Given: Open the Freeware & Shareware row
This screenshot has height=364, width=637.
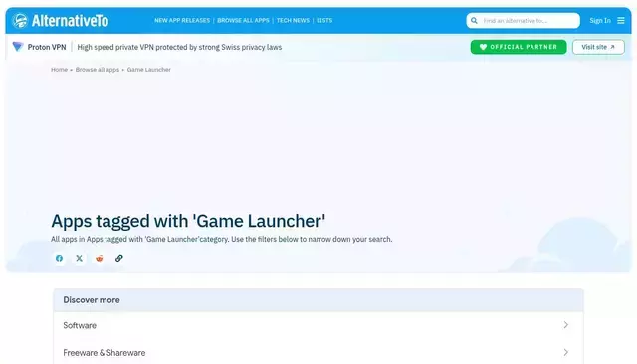Looking at the screenshot, I should point(318,352).
